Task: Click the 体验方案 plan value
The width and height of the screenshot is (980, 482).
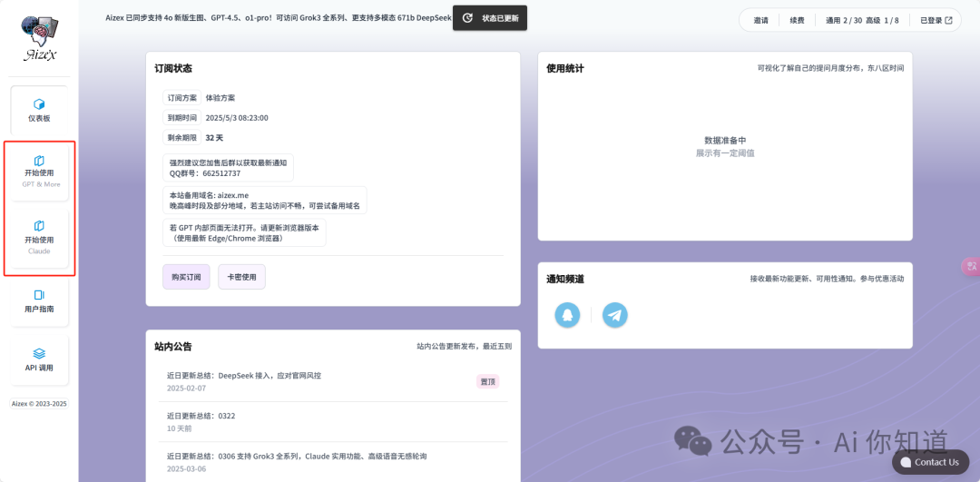Action: pyautogui.click(x=220, y=98)
